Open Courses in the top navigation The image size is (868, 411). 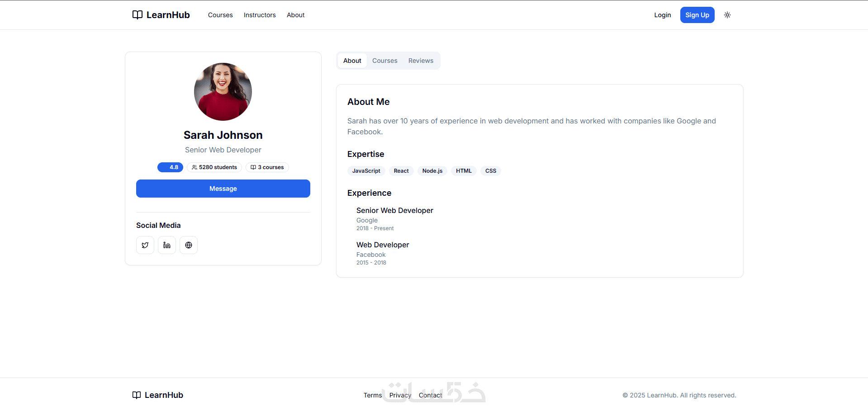coord(220,15)
